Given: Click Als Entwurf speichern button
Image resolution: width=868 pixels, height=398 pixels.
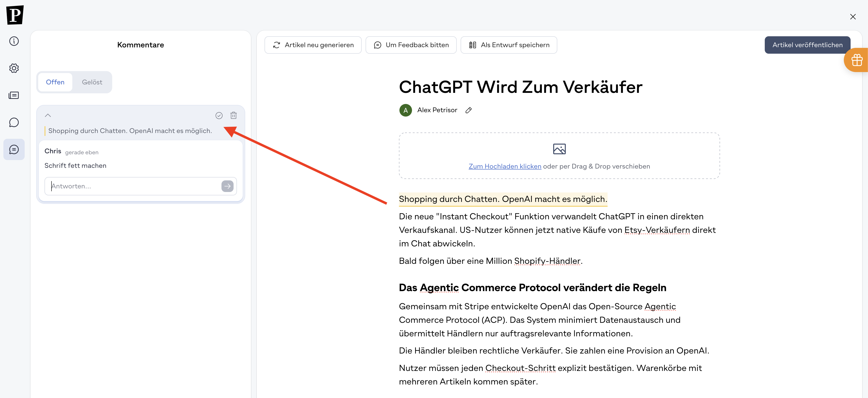Looking at the screenshot, I should pos(509,45).
